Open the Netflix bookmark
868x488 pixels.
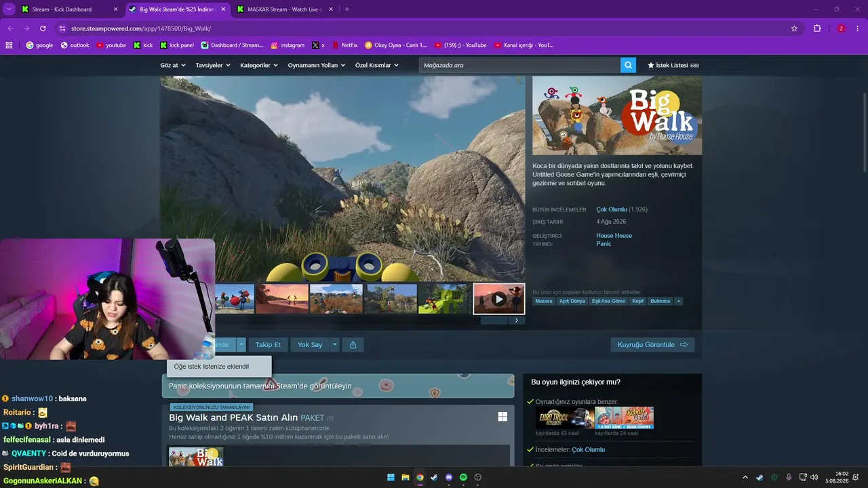(344, 45)
